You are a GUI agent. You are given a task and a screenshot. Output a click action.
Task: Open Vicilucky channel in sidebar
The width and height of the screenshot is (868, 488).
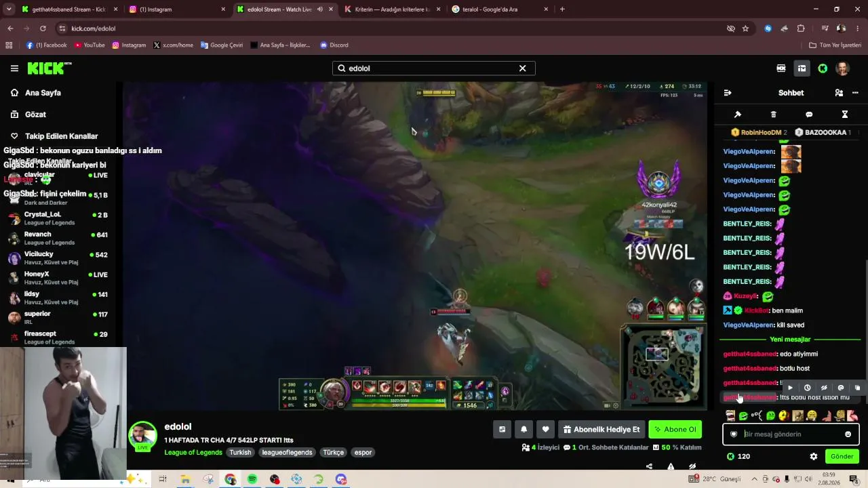click(x=58, y=258)
